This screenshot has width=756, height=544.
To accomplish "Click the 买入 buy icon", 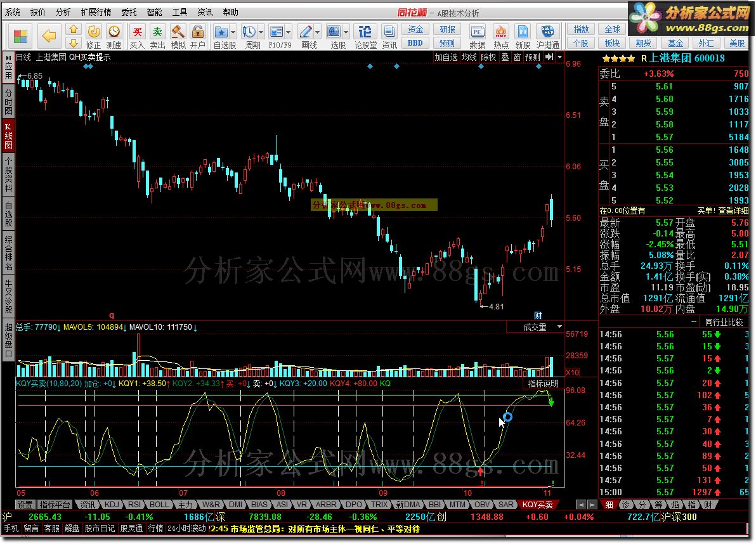I will coord(137,32).
